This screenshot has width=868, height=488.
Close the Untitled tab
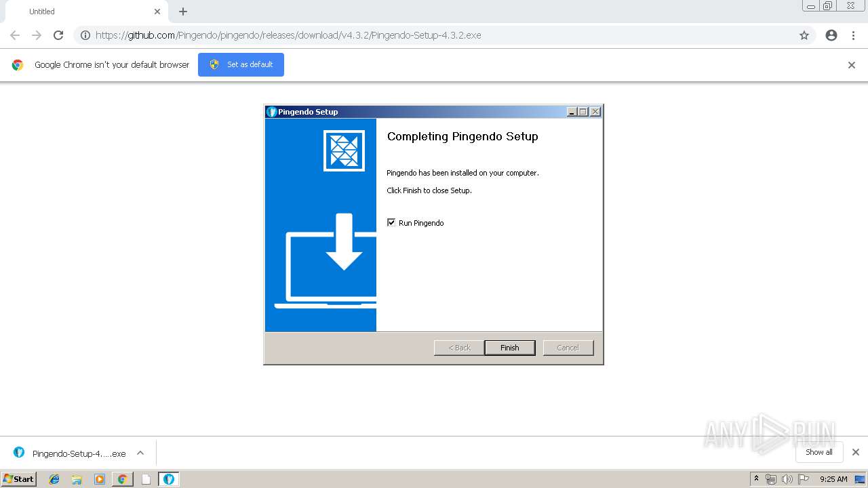coord(157,12)
